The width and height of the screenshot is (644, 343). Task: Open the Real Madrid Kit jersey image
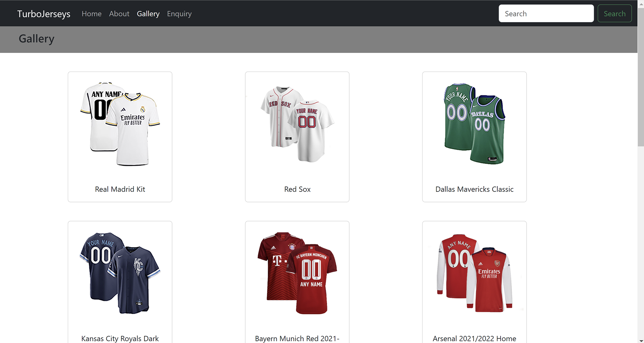coord(120,124)
